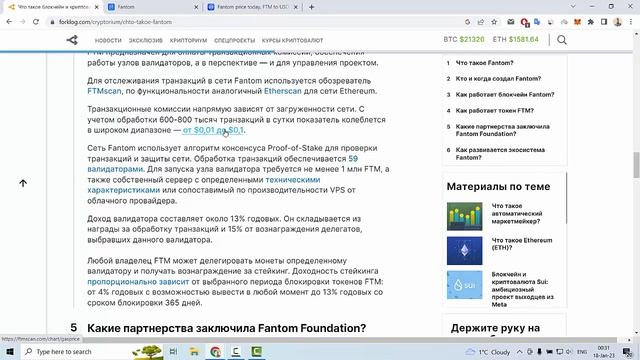Viewport: 640px width, 360px height.
Task: Open the green Camtasia taskbar icon
Action: click(x=257, y=351)
